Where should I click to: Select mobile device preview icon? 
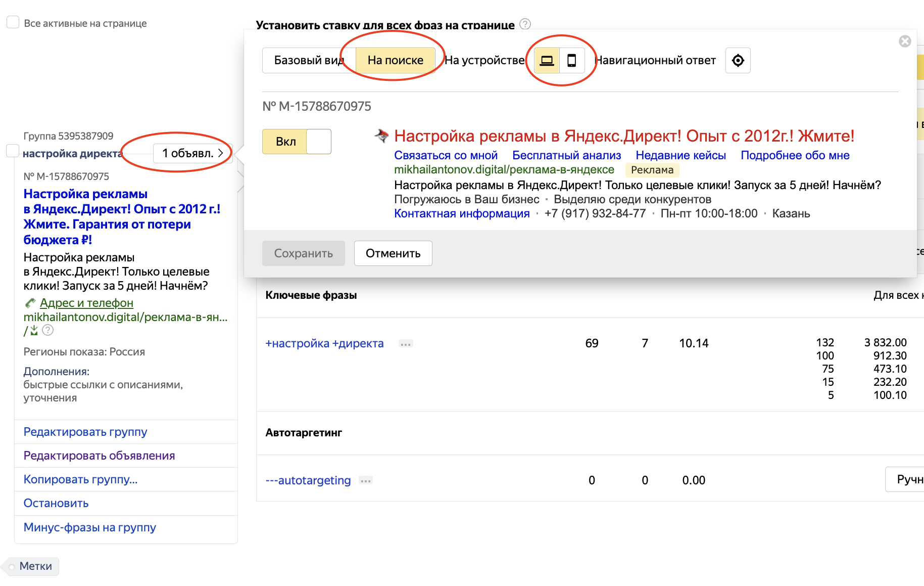[572, 61]
